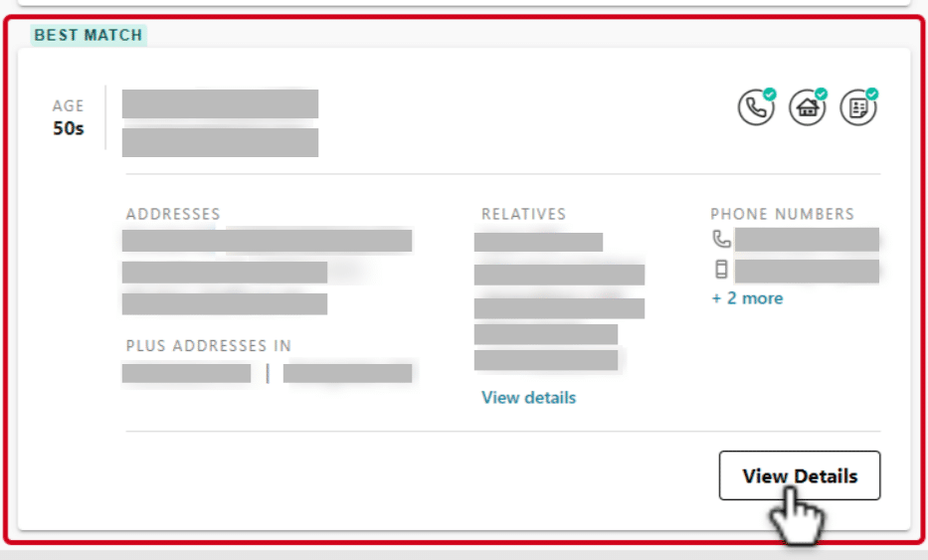The width and height of the screenshot is (928, 560).
Task: Click the landline handset icon under Phone Numbers
Action: tap(721, 239)
